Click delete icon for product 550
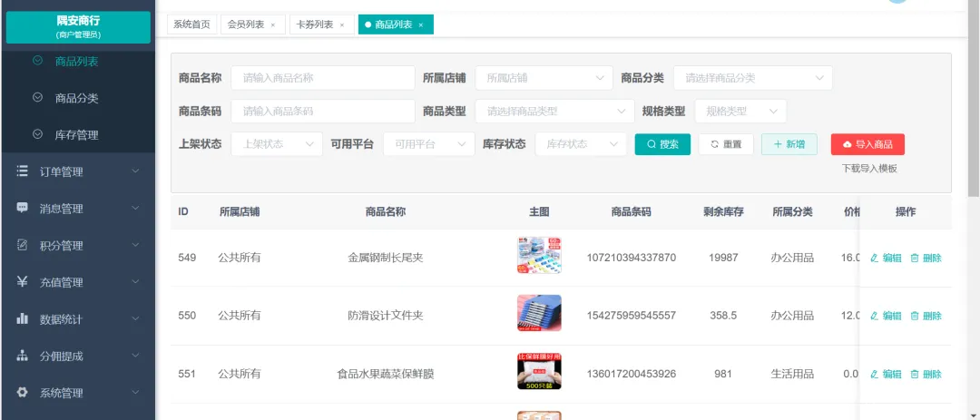 coord(915,316)
